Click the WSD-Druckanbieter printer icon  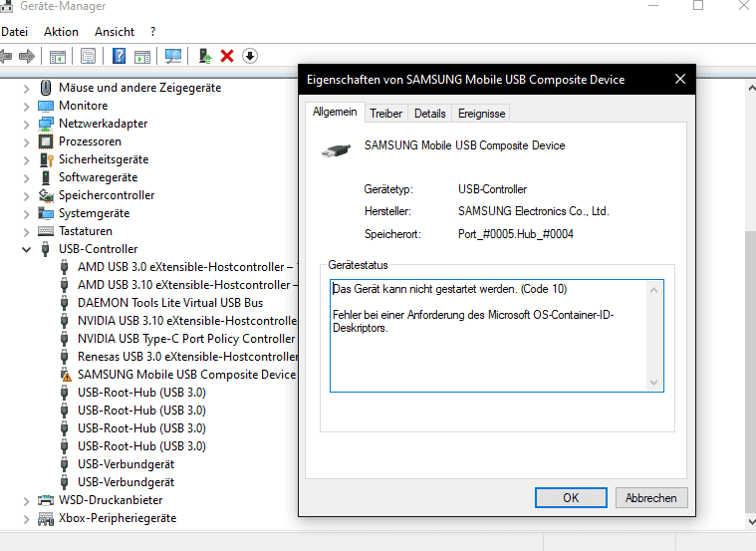(x=46, y=500)
